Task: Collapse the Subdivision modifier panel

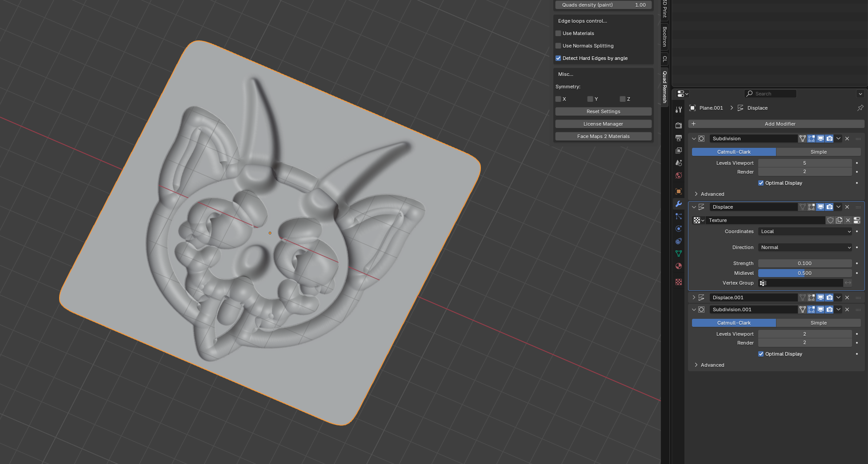Action: coord(694,139)
